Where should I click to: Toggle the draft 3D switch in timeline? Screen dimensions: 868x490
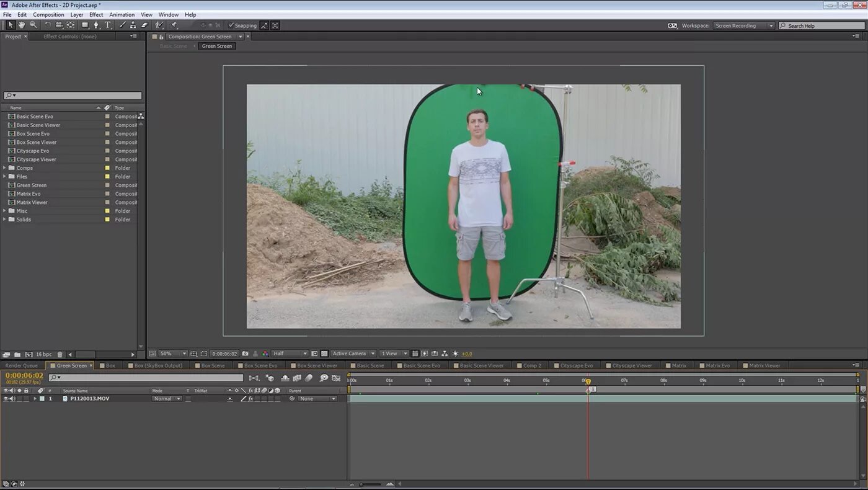click(270, 378)
